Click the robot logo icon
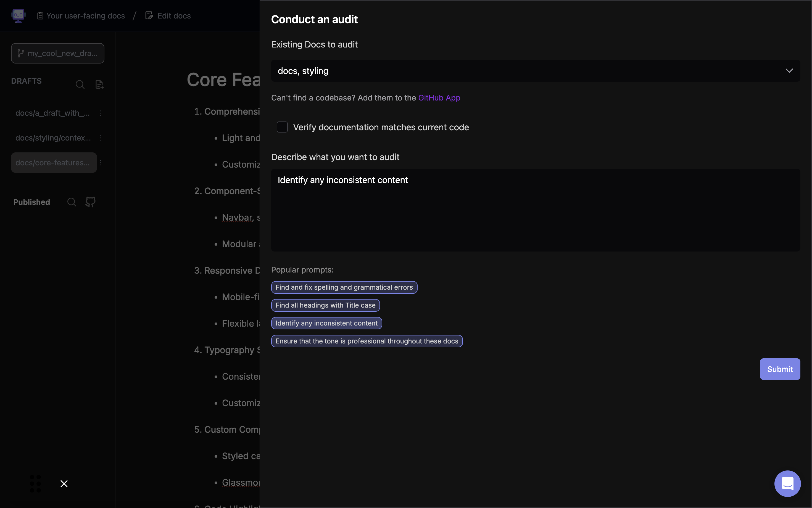 tap(18, 15)
